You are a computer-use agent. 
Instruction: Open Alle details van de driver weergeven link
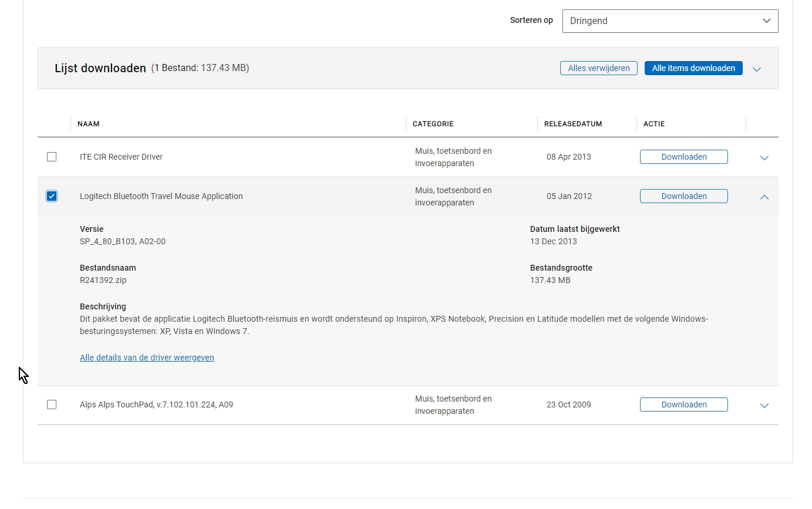(x=147, y=358)
